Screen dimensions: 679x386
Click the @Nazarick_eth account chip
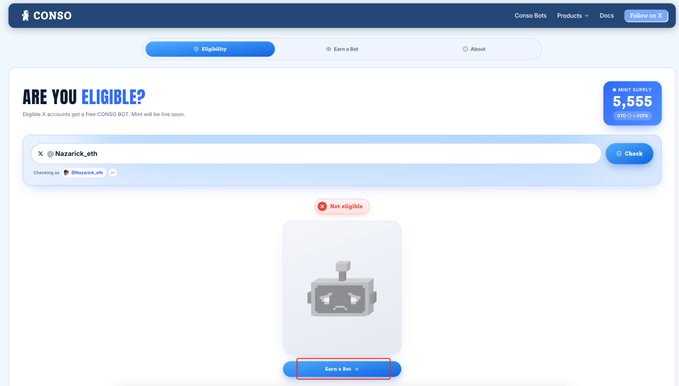pyautogui.click(x=84, y=172)
